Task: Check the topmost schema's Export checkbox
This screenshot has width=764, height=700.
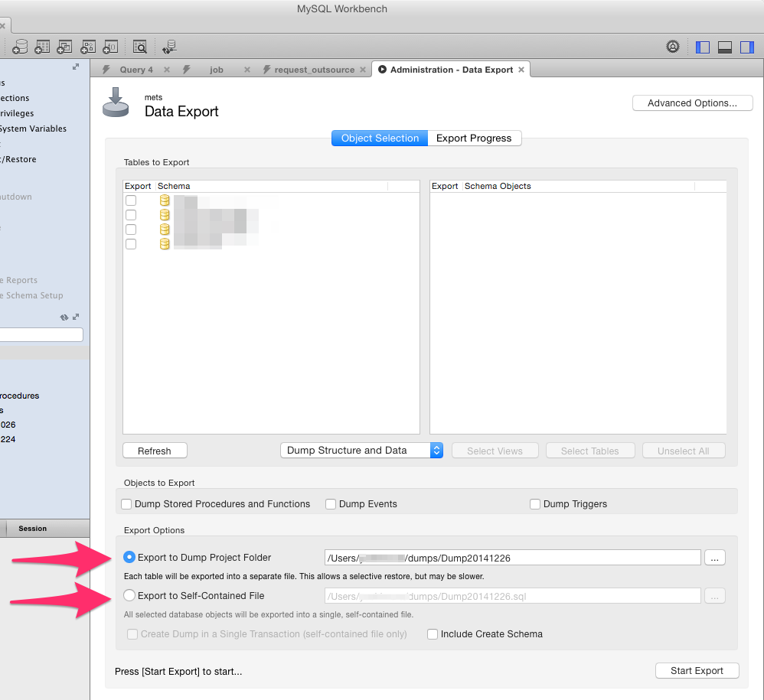Action: click(x=131, y=200)
